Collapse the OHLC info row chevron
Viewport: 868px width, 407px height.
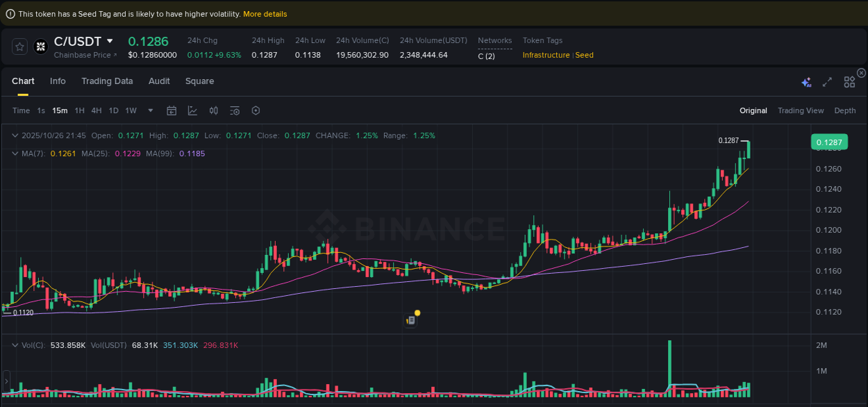pos(15,135)
